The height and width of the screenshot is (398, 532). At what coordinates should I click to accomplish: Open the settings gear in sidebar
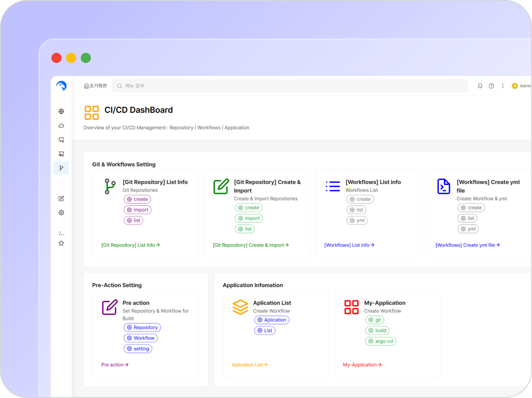(61, 213)
